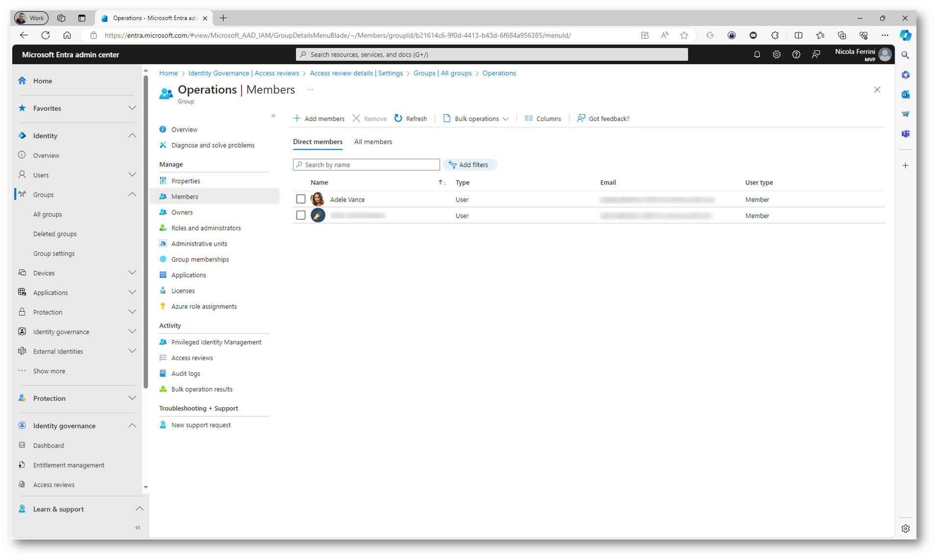937x560 pixels.
Task: Expand the Favorites section
Action: (x=132, y=108)
